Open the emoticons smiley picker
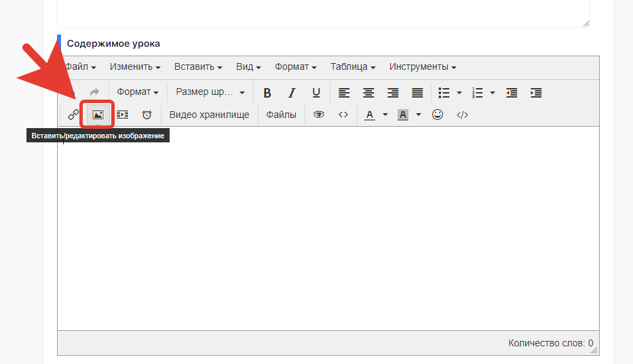633x364 pixels. point(438,115)
